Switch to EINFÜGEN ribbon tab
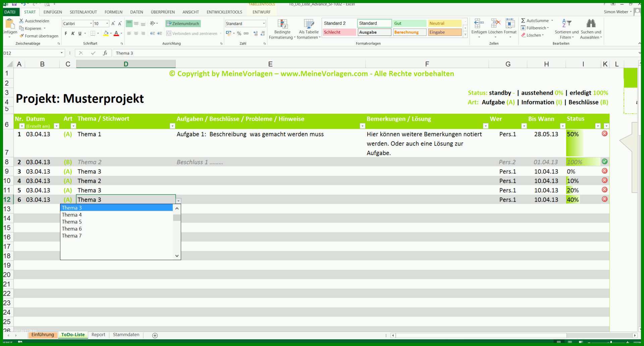 pos(53,12)
